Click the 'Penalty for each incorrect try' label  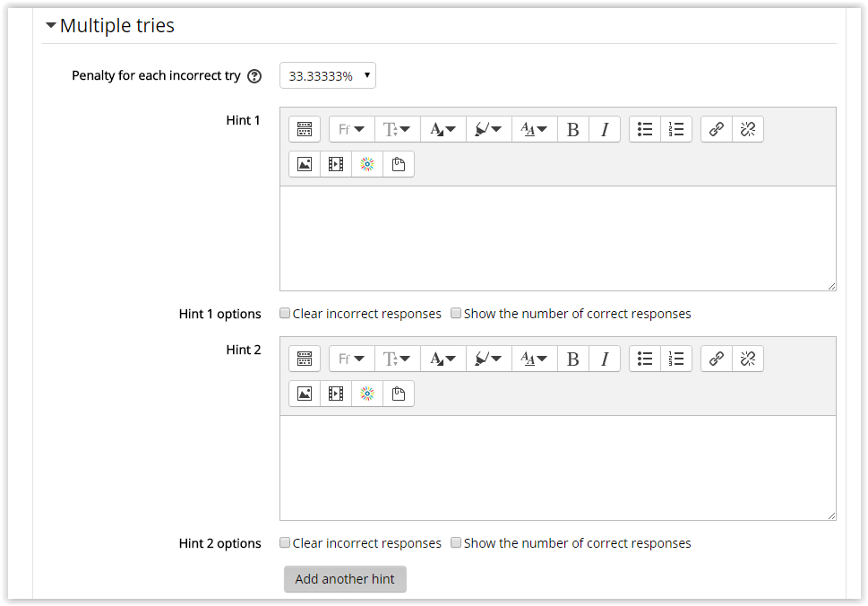156,76
